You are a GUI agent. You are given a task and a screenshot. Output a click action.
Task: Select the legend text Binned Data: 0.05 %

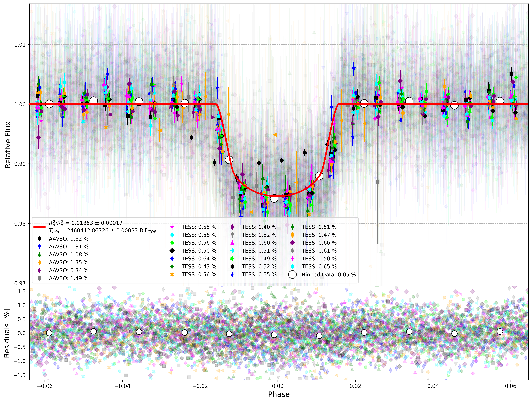click(329, 275)
